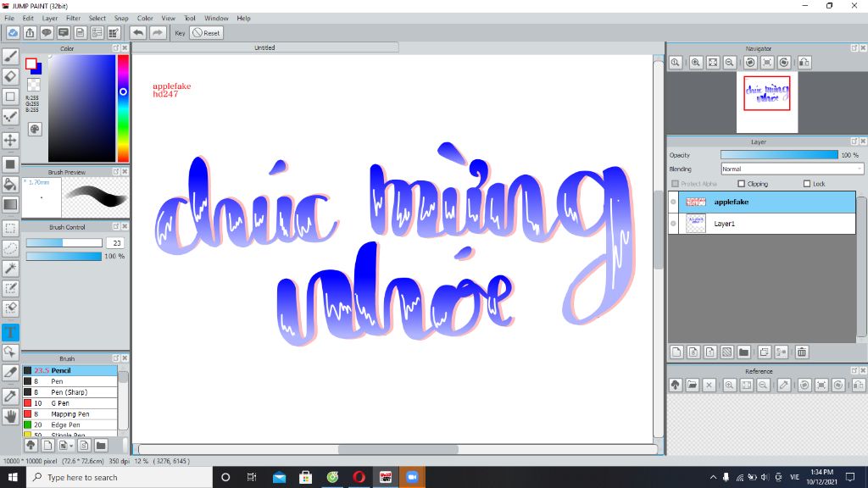Open the color palette button

pos(34,130)
